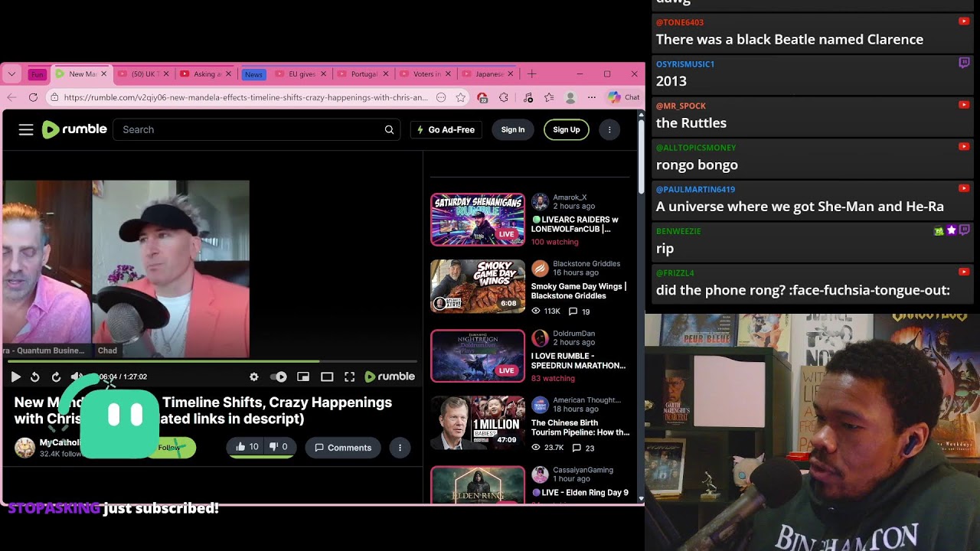Close the New Mandela Rumble tab
The width and height of the screenshot is (980, 551).
tap(103, 74)
